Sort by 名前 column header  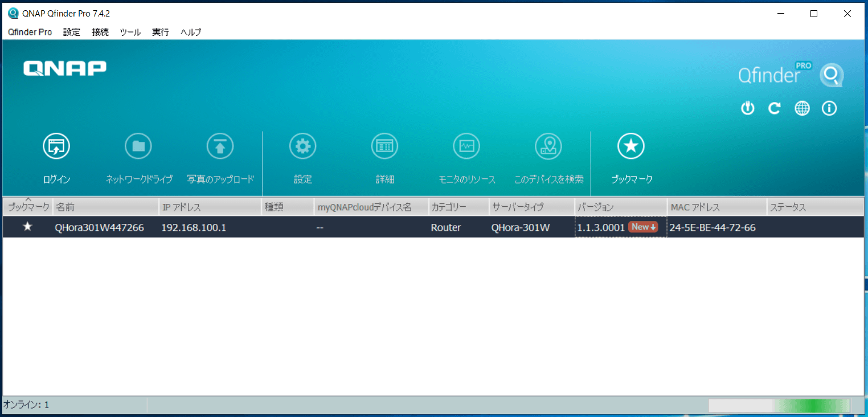pos(105,207)
